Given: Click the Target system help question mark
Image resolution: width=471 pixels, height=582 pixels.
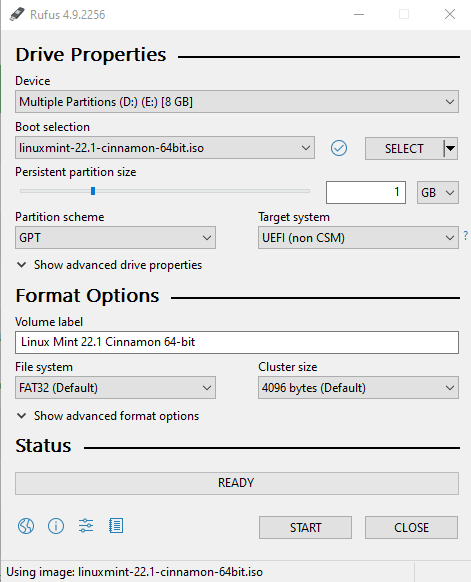Looking at the screenshot, I should point(466,235).
